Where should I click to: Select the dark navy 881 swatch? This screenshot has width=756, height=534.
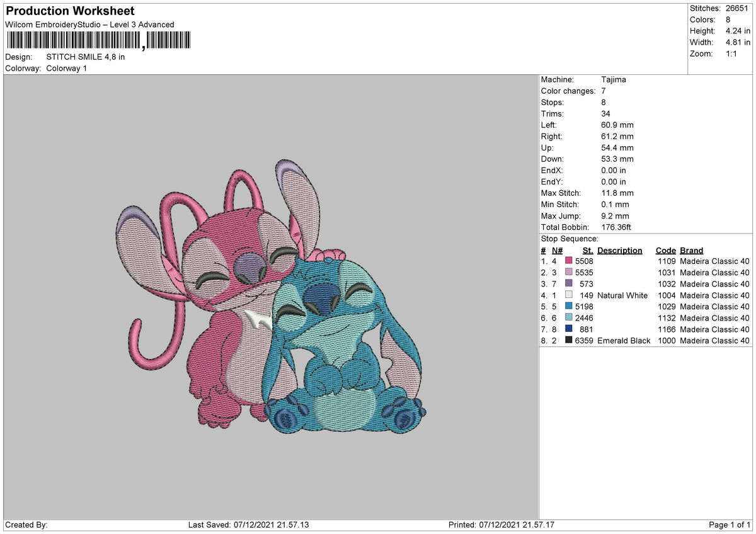pyautogui.click(x=570, y=329)
